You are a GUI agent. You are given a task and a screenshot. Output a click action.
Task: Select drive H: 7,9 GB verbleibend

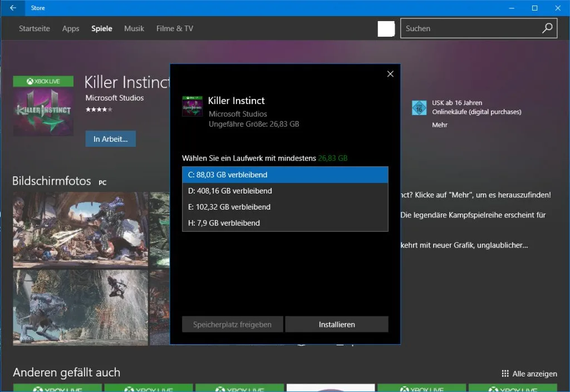(x=285, y=223)
